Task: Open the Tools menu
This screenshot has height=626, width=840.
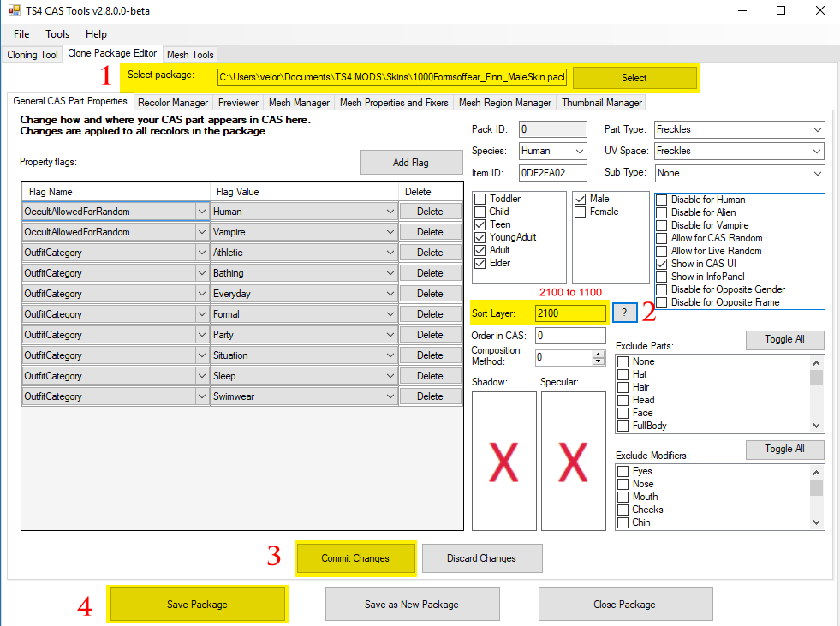Action: point(57,33)
